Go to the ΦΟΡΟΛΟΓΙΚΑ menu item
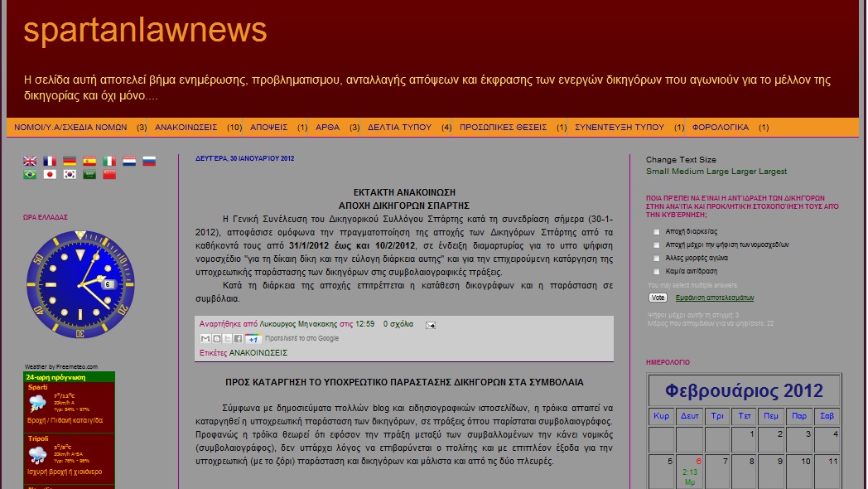868x489 pixels. tap(720, 128)
